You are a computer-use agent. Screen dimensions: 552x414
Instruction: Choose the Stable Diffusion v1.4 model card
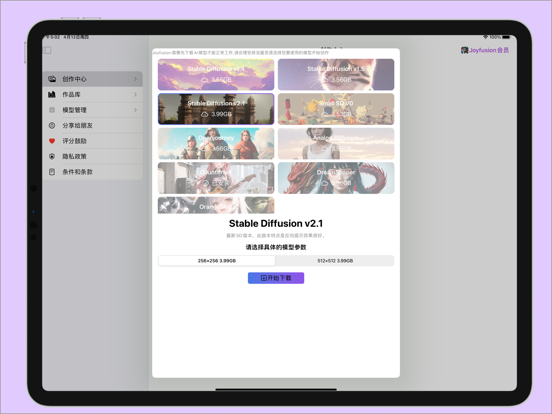[x=216, y=75]
